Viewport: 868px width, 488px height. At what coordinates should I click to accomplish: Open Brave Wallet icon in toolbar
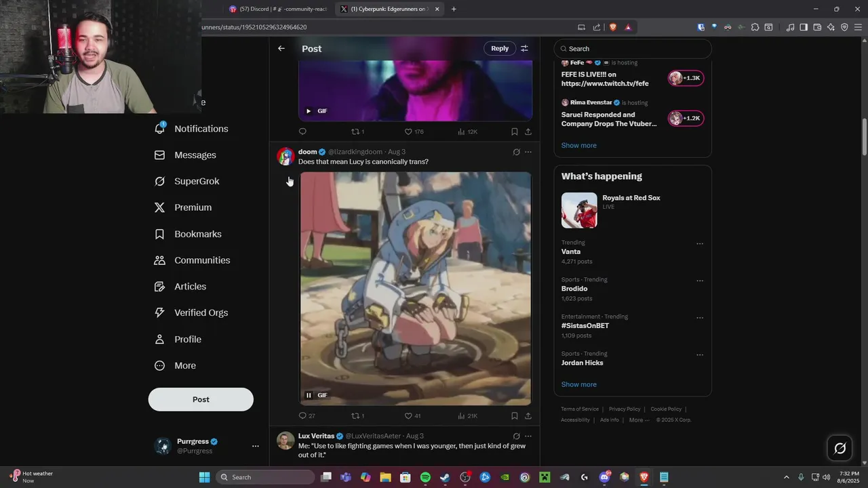pyautogui.click(x=817, y=27)
